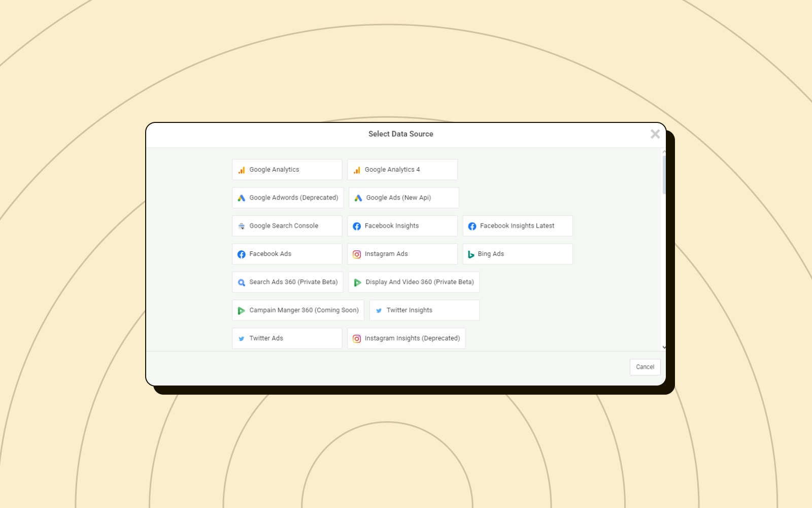Click the dialog's vertical scrollbar thumb

pyautogui.click(x=664, y=175)
